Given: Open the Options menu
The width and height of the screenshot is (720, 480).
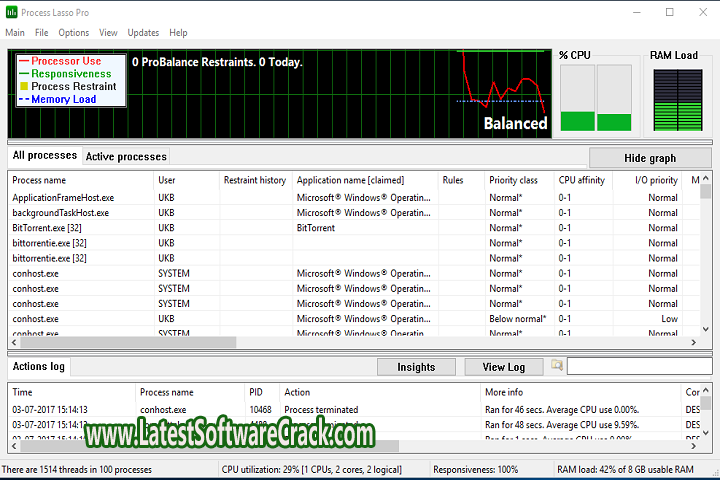Looking at the screenshot, I should coord(73,33).
